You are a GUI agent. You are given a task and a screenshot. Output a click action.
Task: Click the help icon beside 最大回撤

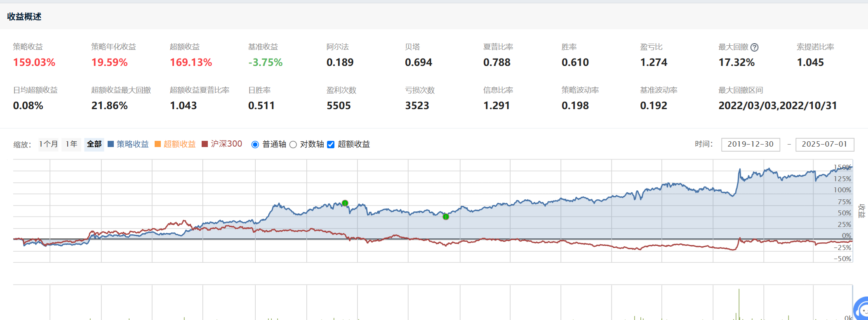[x=754, y=47]
